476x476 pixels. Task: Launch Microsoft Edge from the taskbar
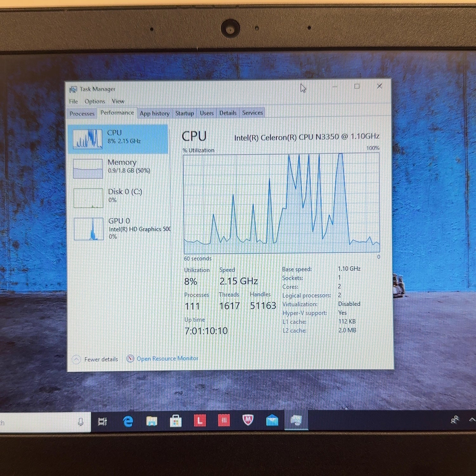128,421
